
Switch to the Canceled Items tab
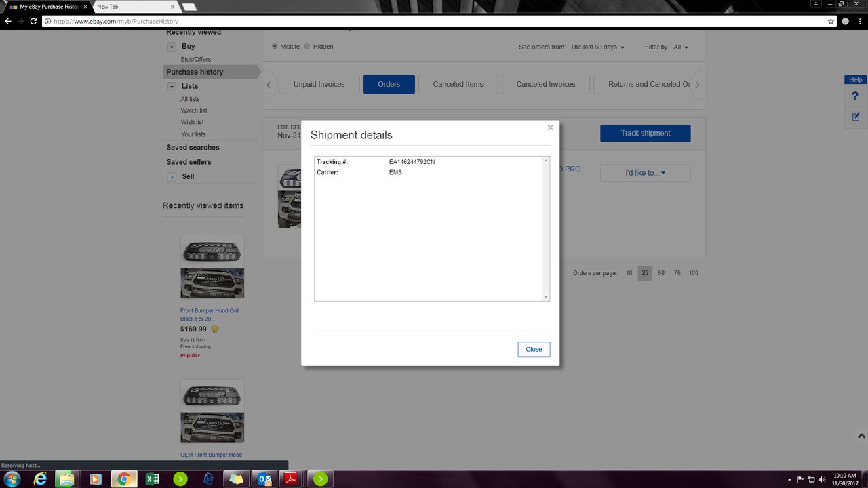click(x=458, y=84)
